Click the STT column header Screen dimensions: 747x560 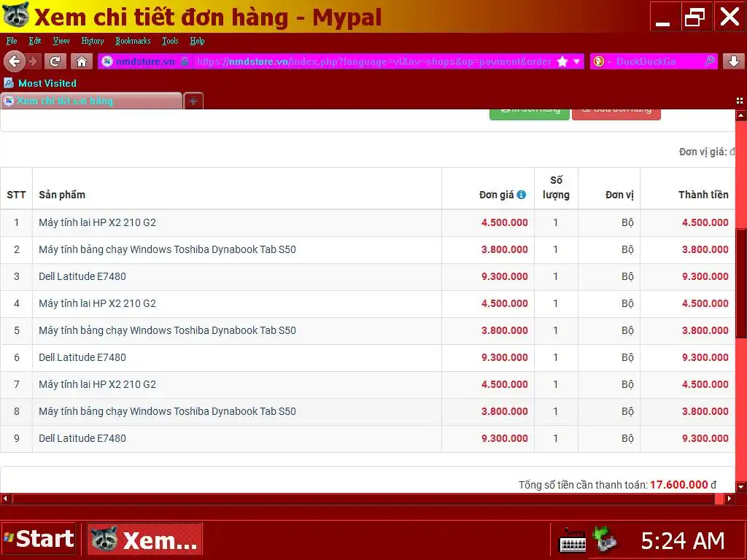coord(16,194)
